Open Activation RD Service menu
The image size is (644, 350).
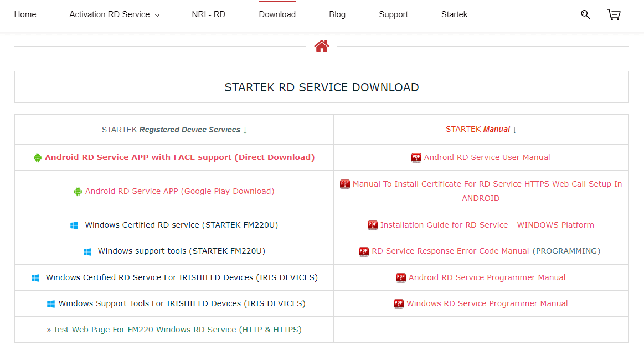109,14
